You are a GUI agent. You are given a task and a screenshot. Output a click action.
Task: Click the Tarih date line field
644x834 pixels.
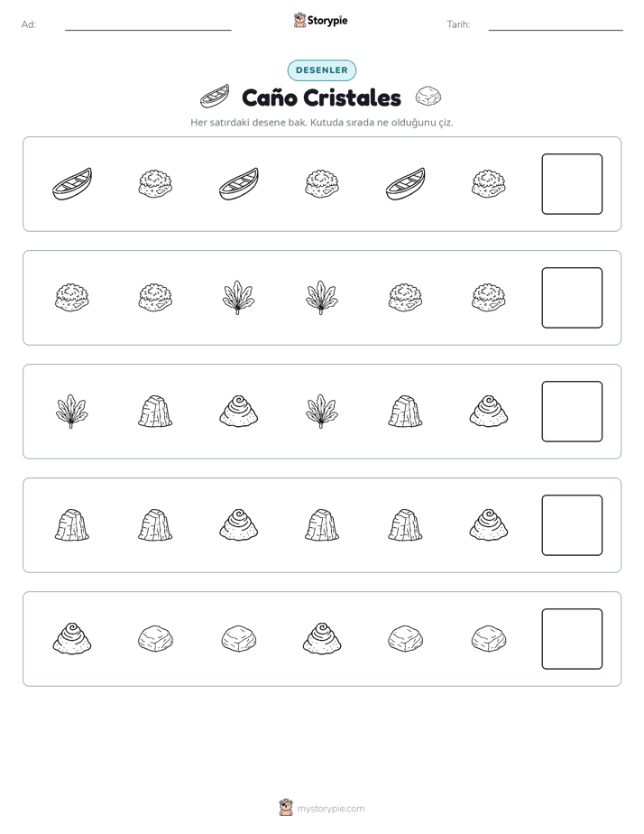point(556,25)
